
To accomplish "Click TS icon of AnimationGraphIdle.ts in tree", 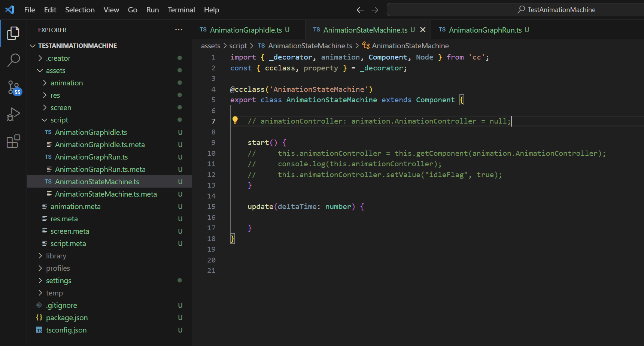I will tap(48, 132).
